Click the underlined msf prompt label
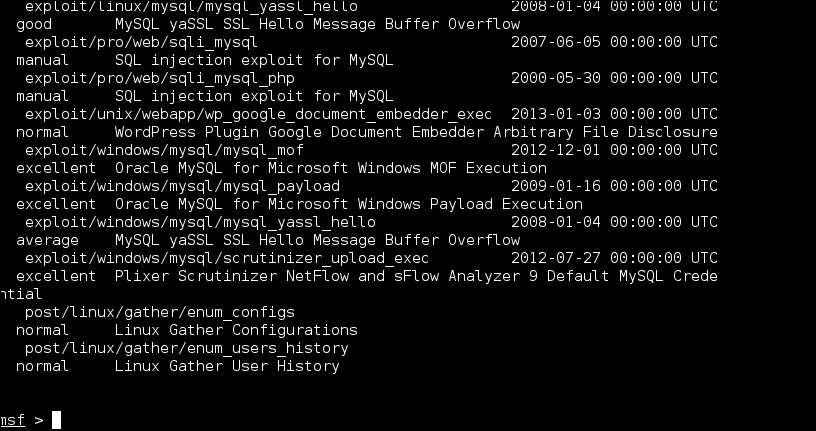The height and width of the screenshot is (431, 816). tap(12, 420)
